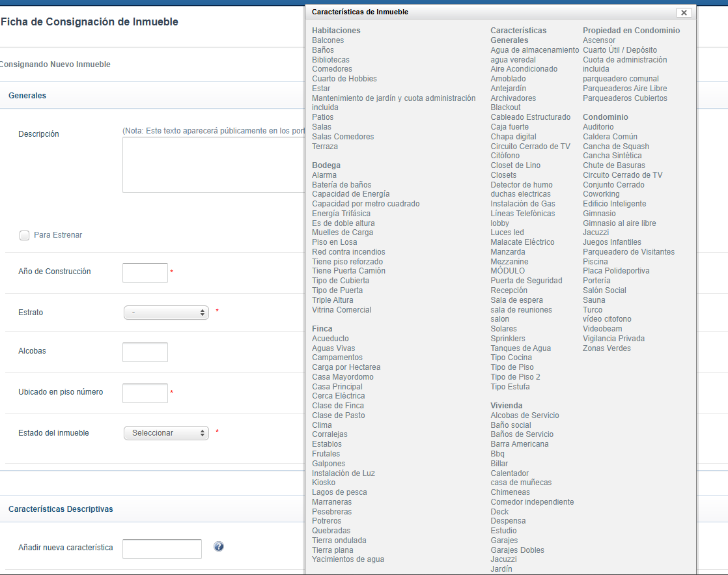Choose Gimnasio al aire libre feature
Viewport: 728px width, 575px height.
(619, 223)
